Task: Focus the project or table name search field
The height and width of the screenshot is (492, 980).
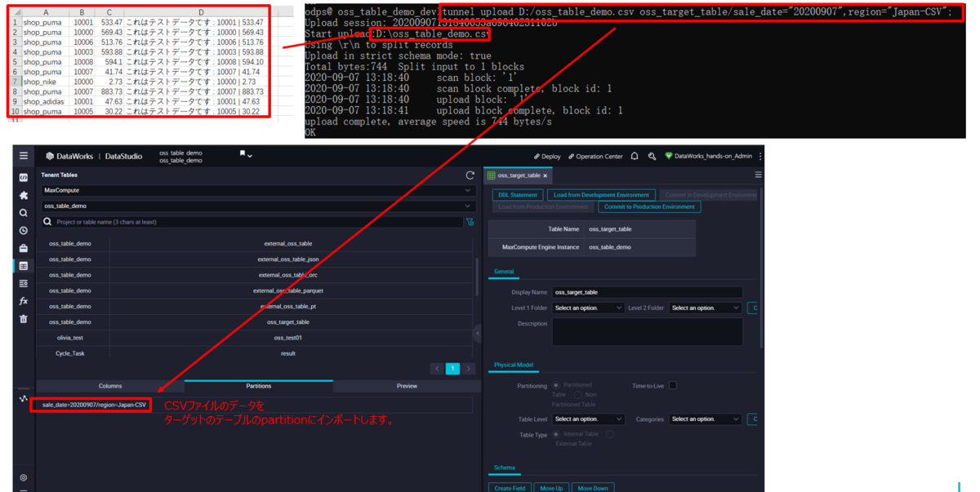Action: pyautogui.click(x=252, y=221)
